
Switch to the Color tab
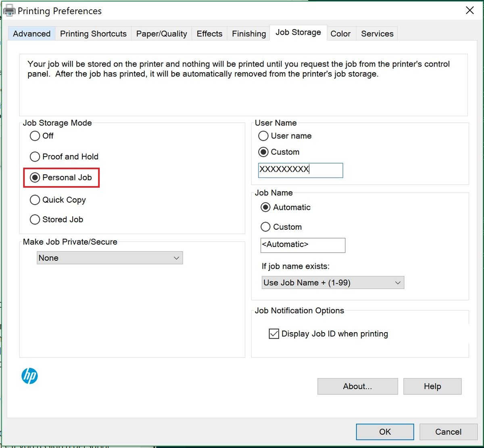(x=341, y=33)
